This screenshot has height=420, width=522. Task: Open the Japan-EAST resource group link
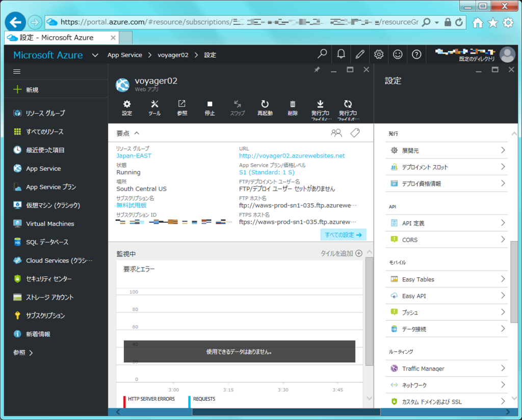pos(134,155)
